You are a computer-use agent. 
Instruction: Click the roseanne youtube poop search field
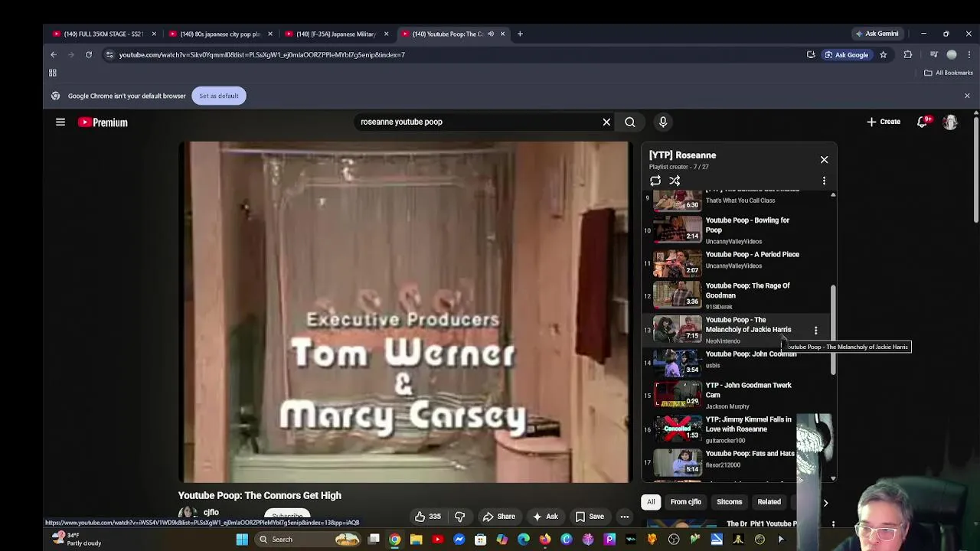click(479, 122)
